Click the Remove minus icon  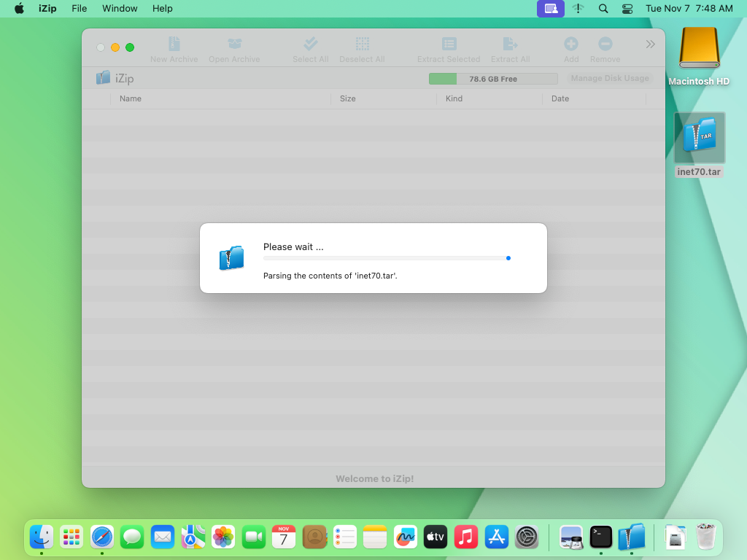(x=605, y=44)
